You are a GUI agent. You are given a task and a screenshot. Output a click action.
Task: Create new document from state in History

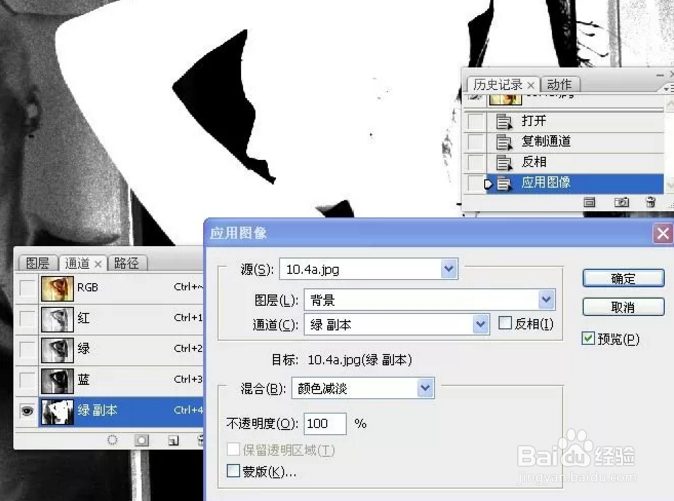[589, 202]
